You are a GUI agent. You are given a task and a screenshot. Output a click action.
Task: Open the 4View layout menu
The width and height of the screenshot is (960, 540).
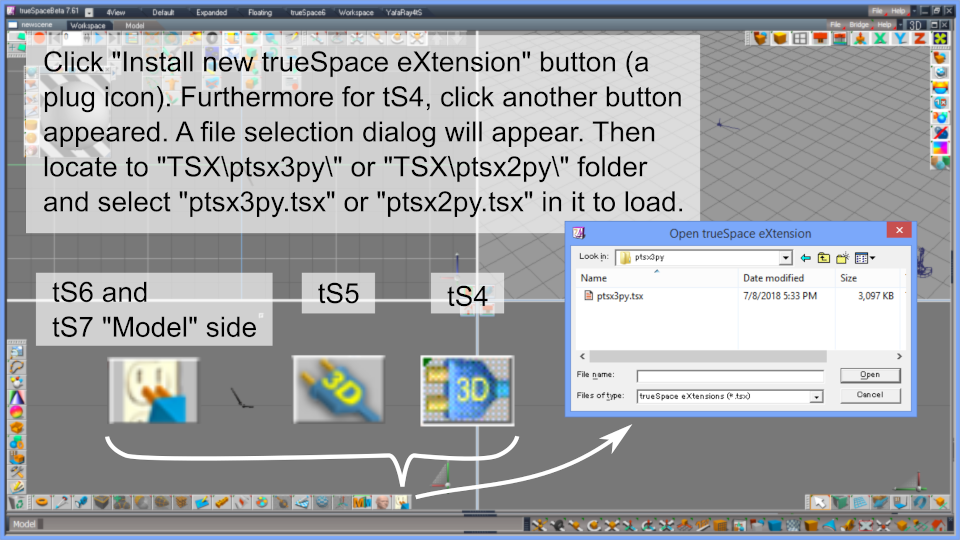(115, 12)
